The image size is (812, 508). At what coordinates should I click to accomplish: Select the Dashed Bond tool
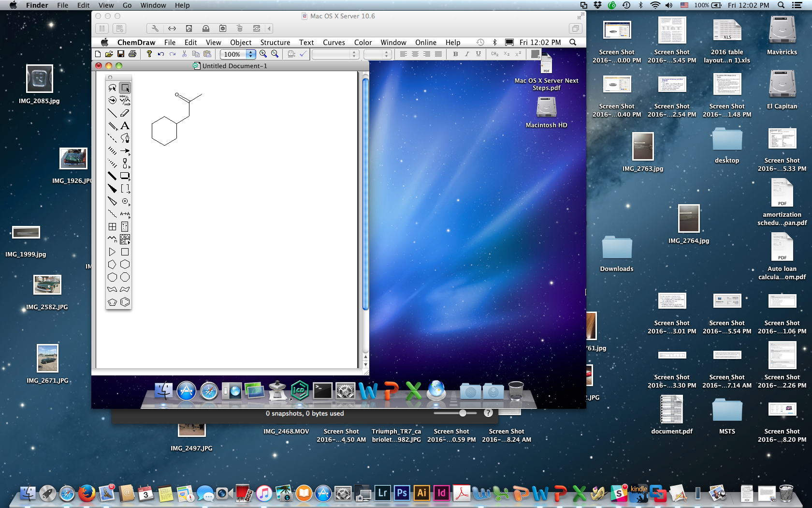[x=112, y=138]
